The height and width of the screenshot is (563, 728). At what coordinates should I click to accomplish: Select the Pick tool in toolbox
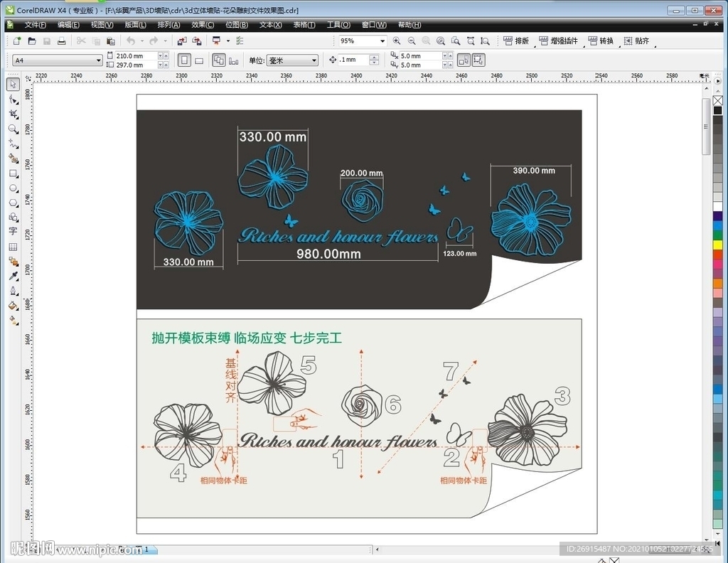click(x=13, y=85)
